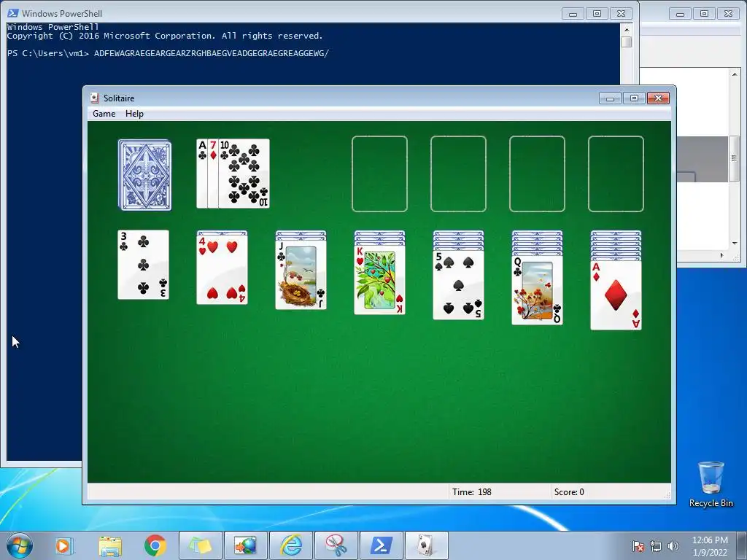Draw from the face-down stock pile
Screen dimensions: 747x560
(x=145, y=175)
